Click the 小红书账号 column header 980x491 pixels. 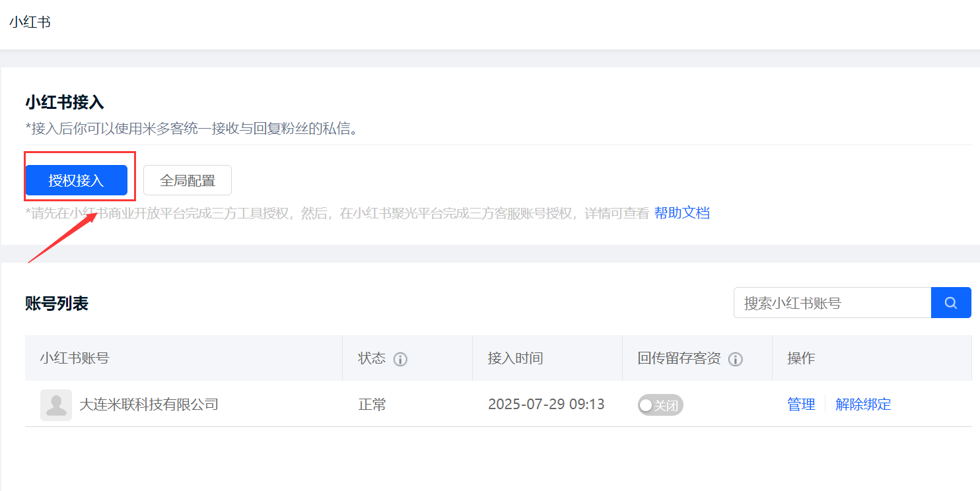point(75,358)
